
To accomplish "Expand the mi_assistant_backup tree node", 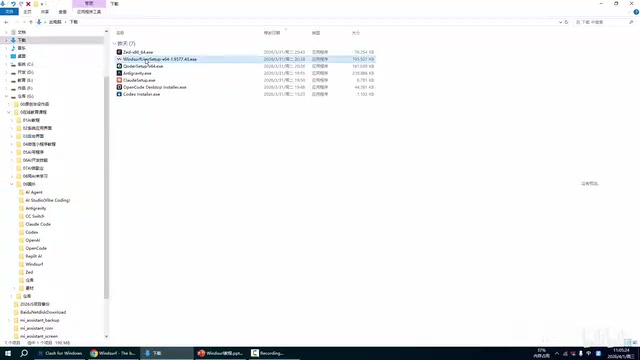I will click(9, 320).
